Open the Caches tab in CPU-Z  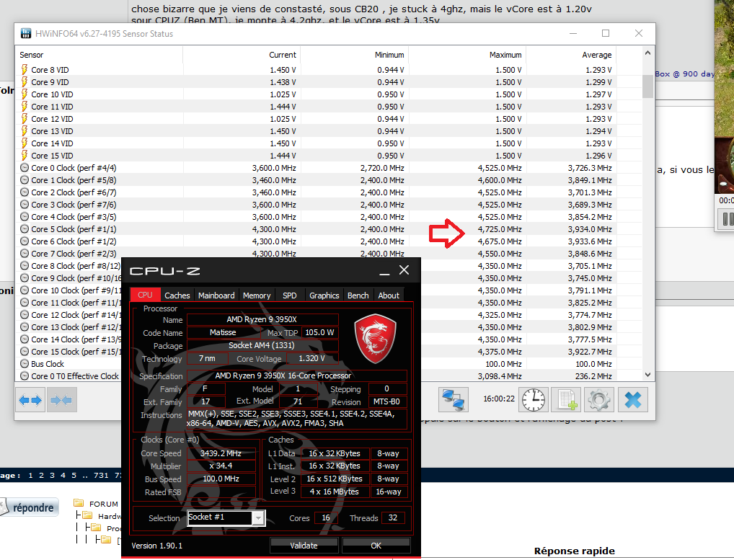click(177, 295)
